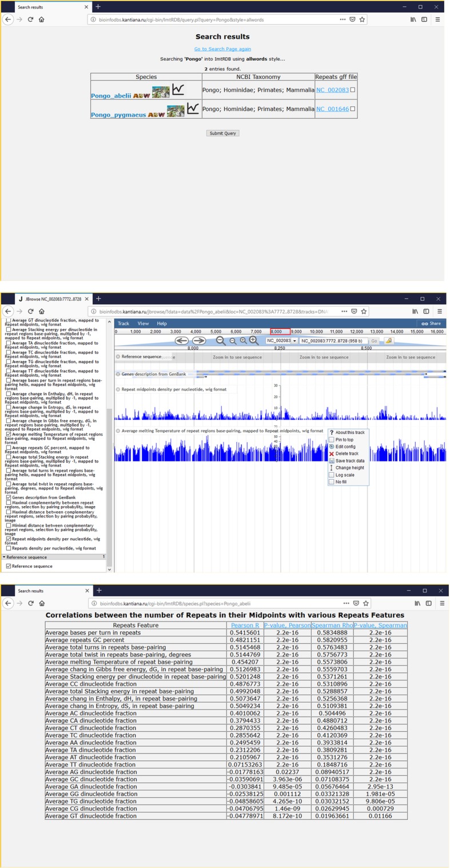Toggle Log scale in the track context menu
Screen dimensions: 450x868
tap(332, 475)
